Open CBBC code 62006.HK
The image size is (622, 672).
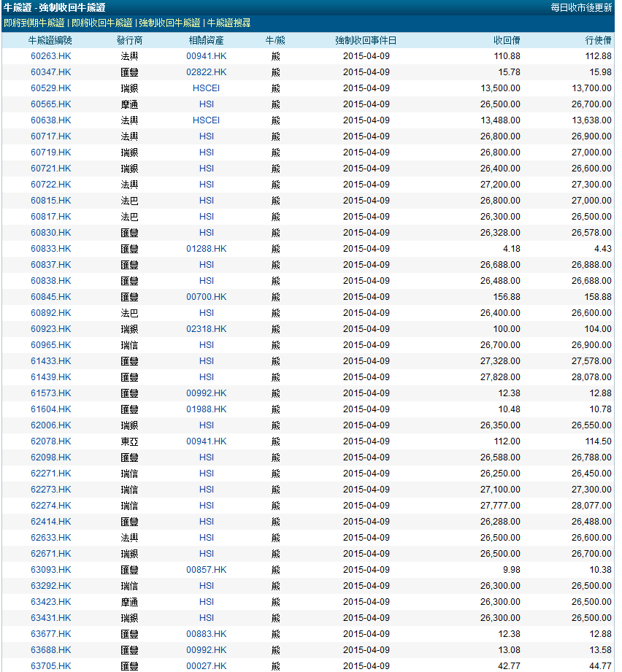point(51,425)
